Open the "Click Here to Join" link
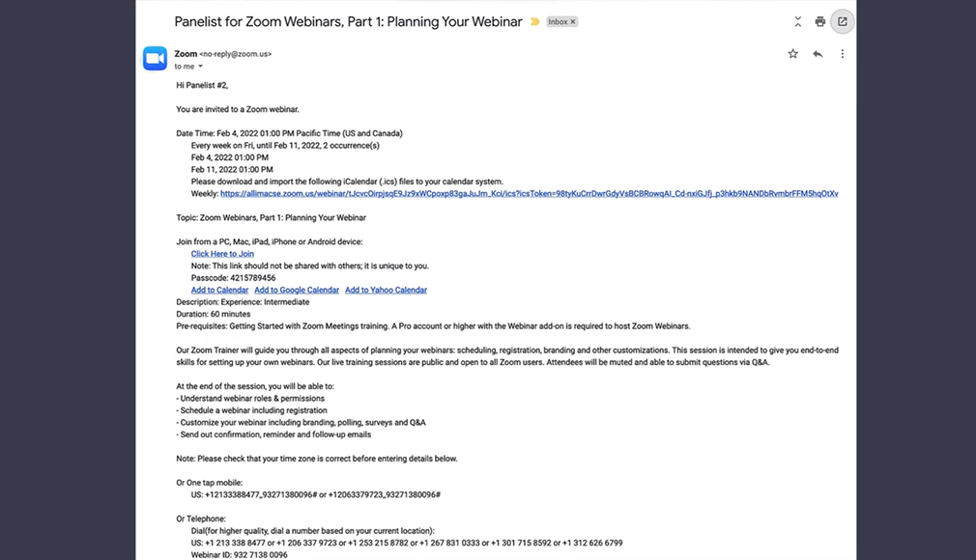 coord(221,253)
